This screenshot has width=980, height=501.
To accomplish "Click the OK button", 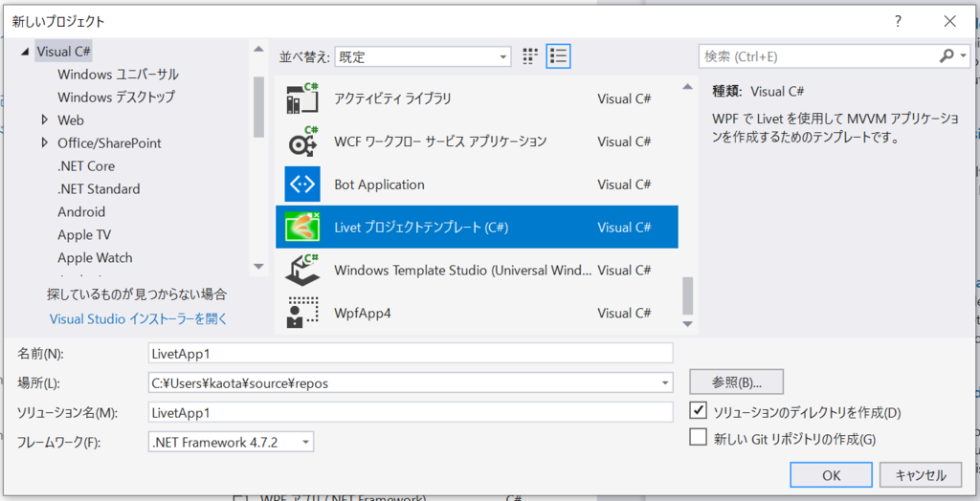I will (x=831, y=475).
